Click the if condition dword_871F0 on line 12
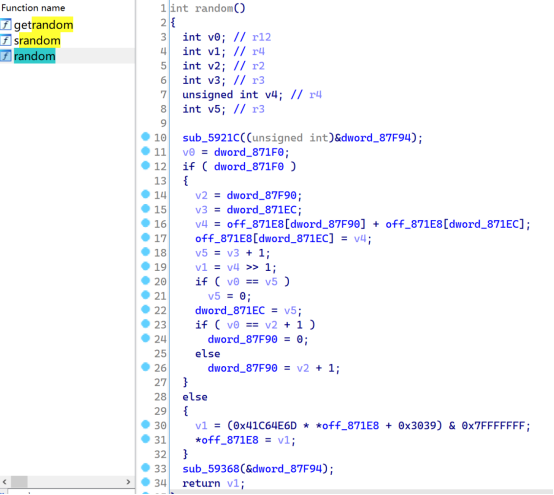This screenshot has height=495, width=554. [x=249, y=166]
